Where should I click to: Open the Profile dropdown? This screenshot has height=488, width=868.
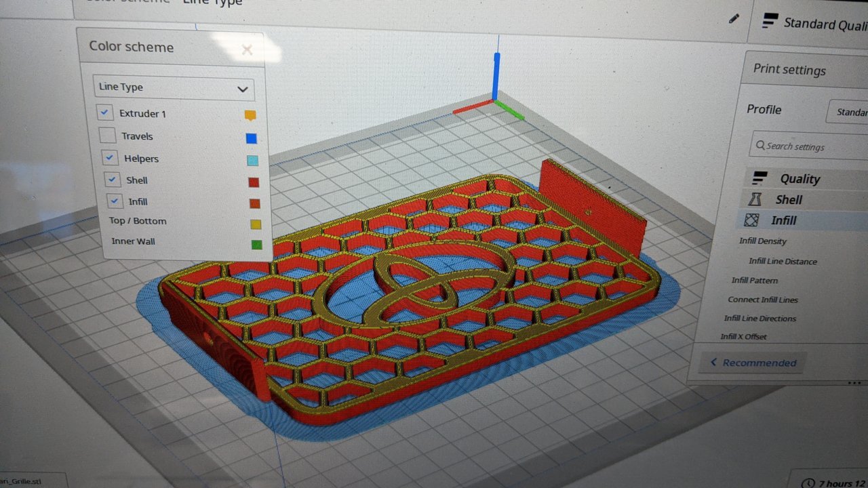pyautogui.click(x=847, y=112)
